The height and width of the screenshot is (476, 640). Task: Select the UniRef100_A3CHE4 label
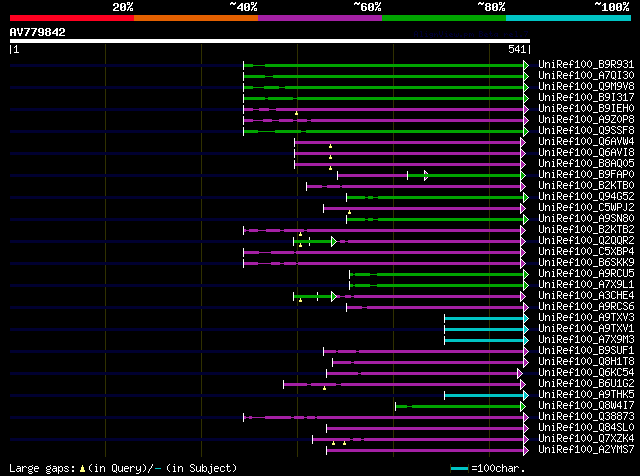click(x=586, y=296)
